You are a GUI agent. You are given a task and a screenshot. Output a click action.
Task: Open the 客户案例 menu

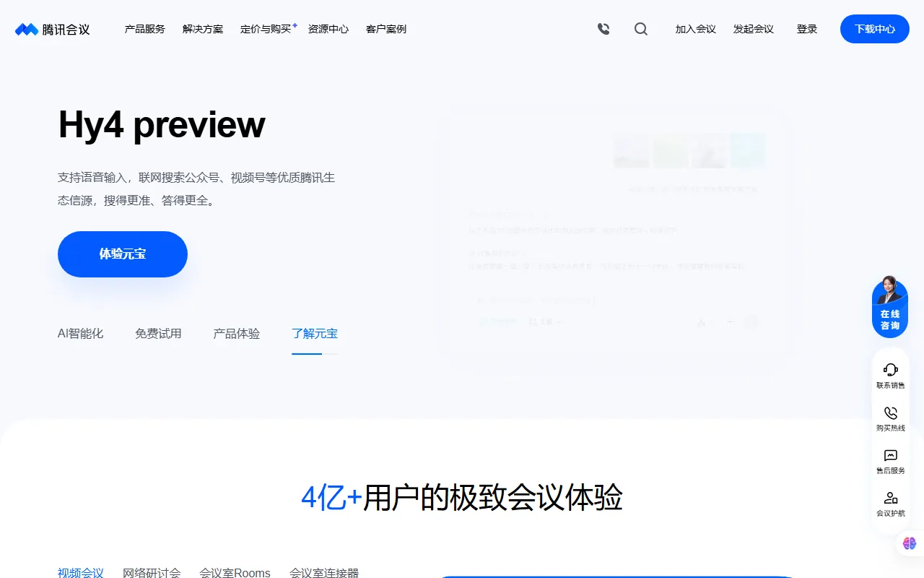point(386,29)
